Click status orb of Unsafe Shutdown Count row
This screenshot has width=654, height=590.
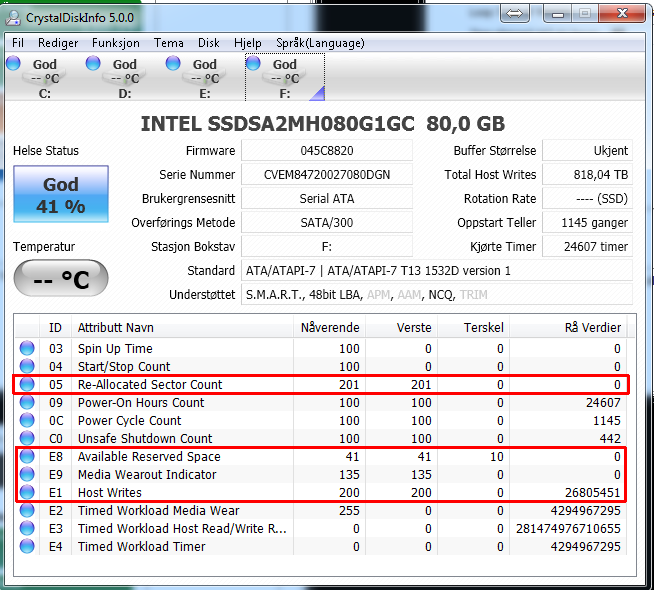pos(27,438)
